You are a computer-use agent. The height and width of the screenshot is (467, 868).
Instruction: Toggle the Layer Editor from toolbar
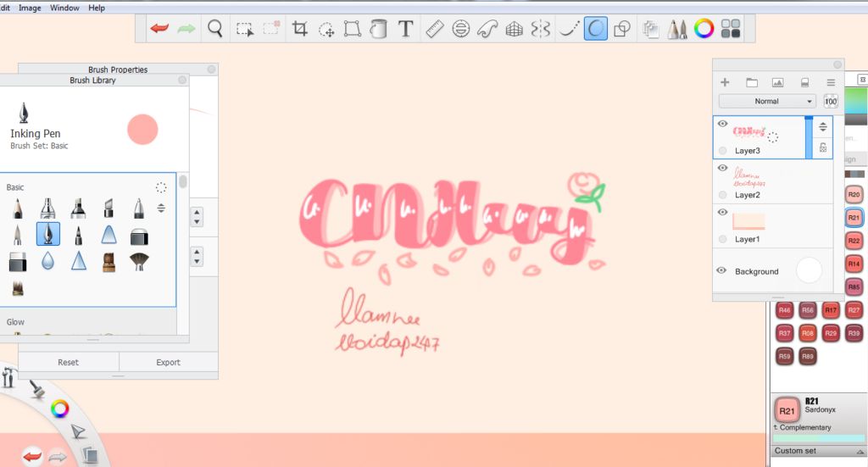click(651, 29)
